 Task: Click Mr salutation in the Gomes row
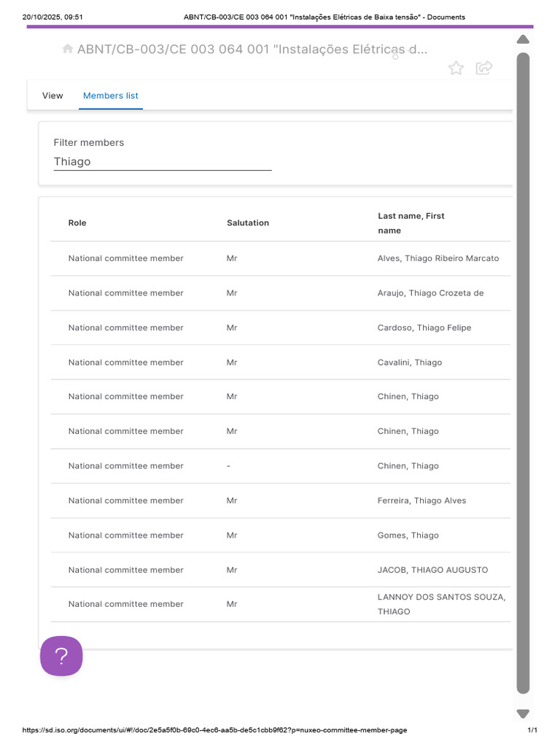point(232,535)
